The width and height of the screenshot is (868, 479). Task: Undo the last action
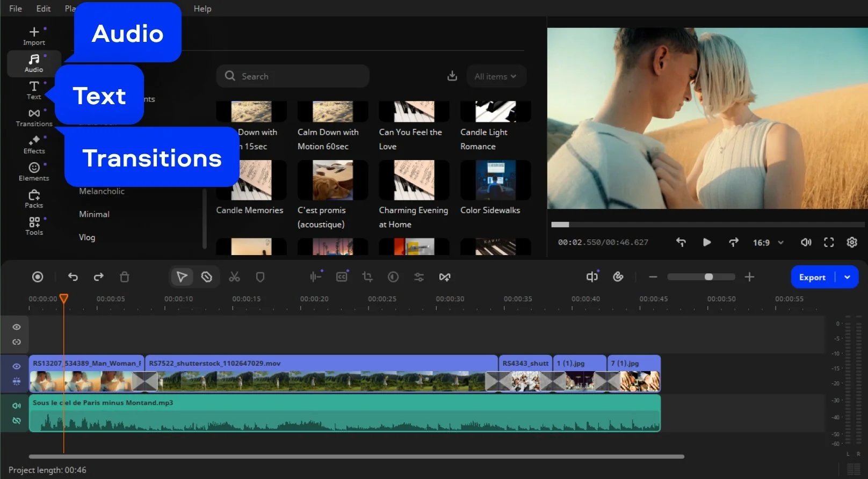point(73,277)
